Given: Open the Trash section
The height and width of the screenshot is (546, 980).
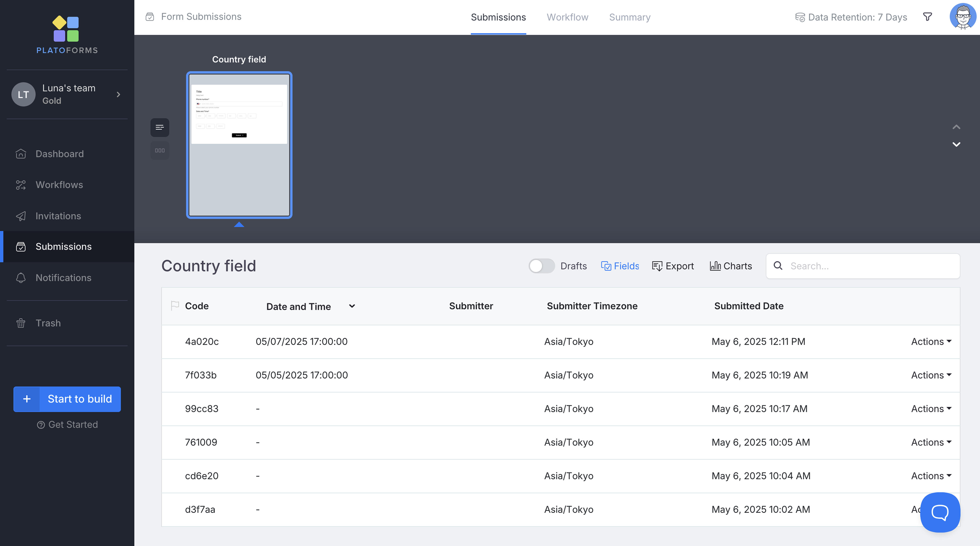Looking at the screenshot, I should (48, 323).
